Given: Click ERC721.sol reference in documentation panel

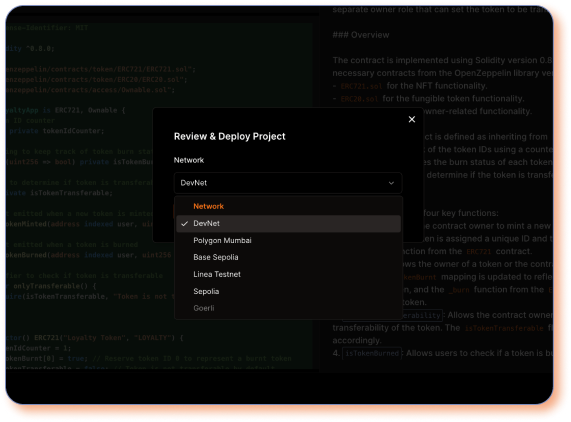Looking at the screenshot, I should (361, 86).
